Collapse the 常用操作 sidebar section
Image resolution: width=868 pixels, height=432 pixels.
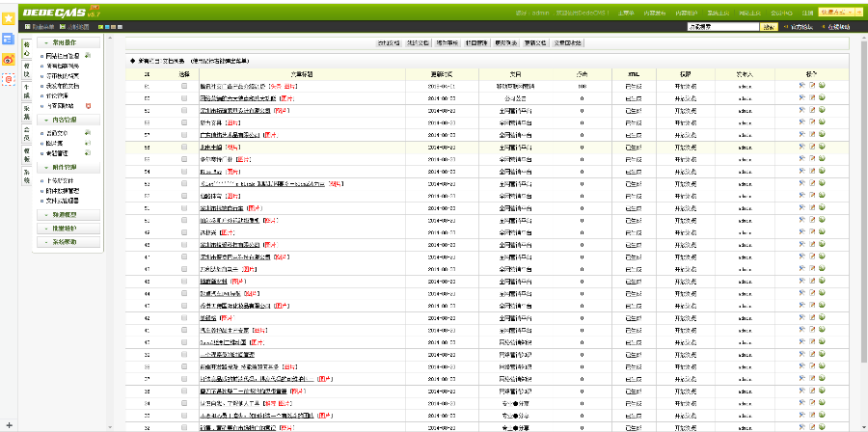point(70,43)
